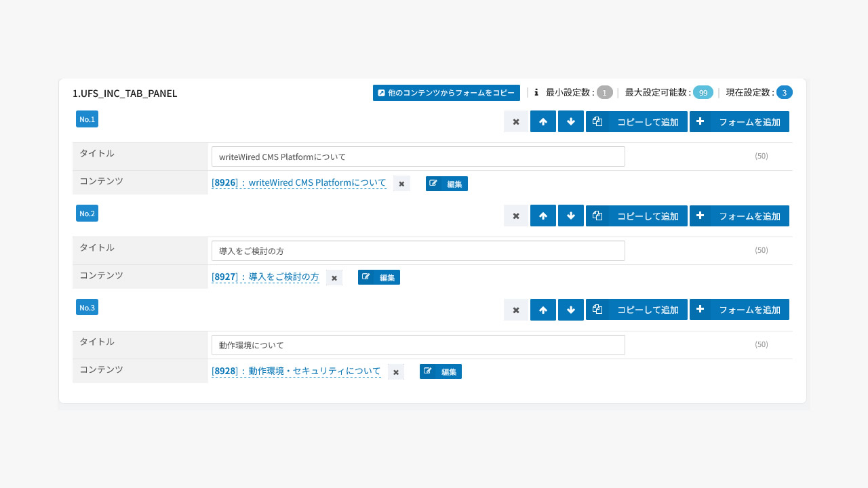The width and height of the screenshot is (868, 488).
Task: Remove linked content 8928 with X icon
Action: click(396, 372)
